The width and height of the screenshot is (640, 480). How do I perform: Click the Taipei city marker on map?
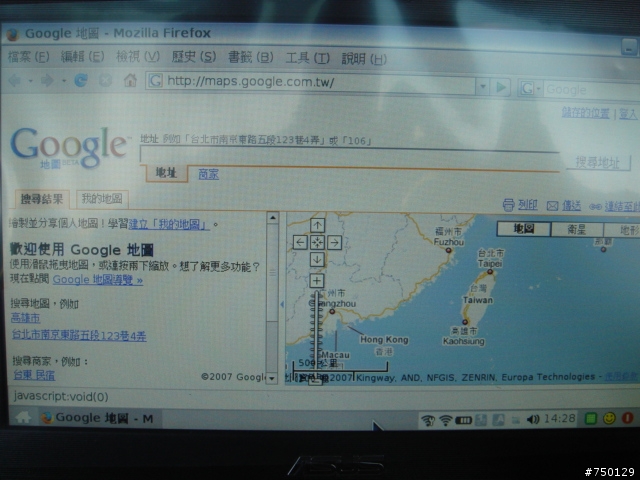[490, 271]
